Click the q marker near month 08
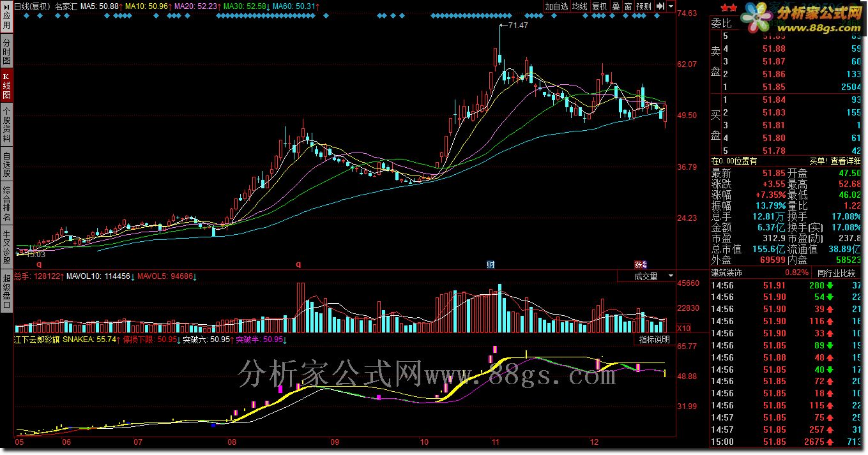868x455 pixels. 298,264
